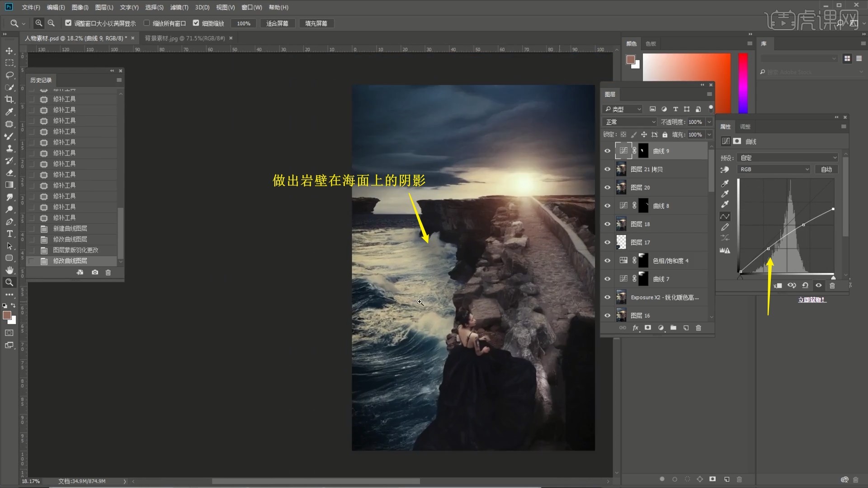Create new snapshot camera icon in History
This screenshot has width=868, height=488.
(95, 272)
